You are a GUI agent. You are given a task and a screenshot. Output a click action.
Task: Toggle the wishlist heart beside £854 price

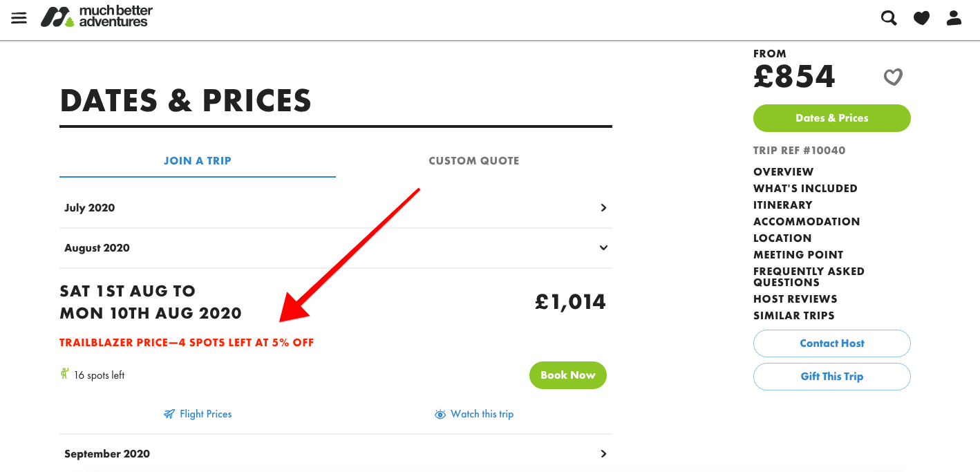point(893,77)
